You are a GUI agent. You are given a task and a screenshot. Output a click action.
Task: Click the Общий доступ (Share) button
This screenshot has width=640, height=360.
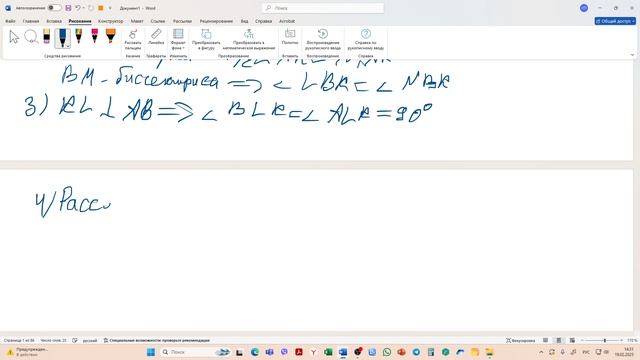(615, 21)
